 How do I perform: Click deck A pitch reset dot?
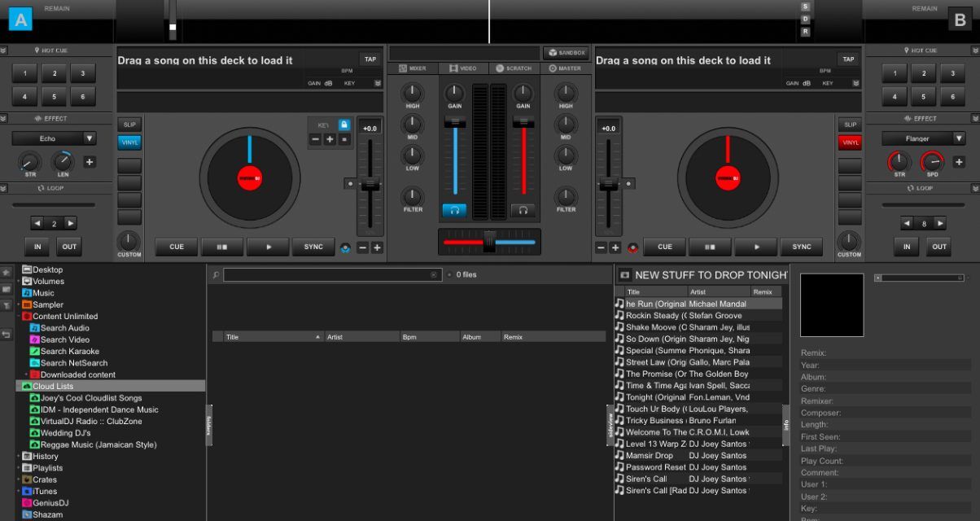(350, 184)
